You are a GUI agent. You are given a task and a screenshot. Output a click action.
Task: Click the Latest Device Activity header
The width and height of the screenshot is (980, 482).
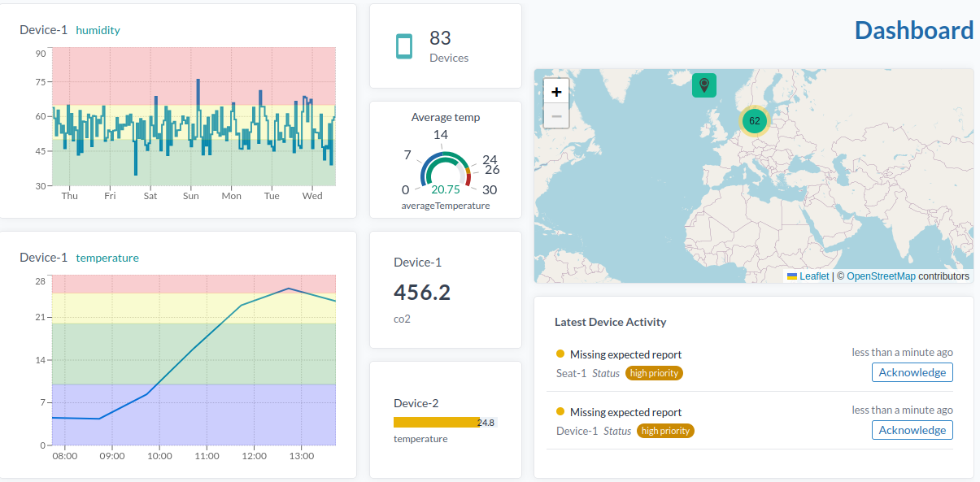(610, 322)
